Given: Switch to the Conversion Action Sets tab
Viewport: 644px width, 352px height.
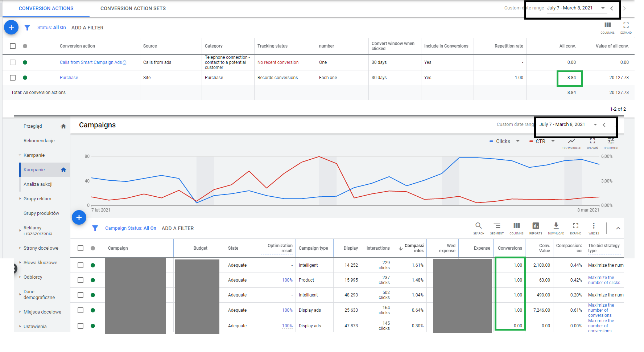Looking at the screenshot, I should pos(133,8).
